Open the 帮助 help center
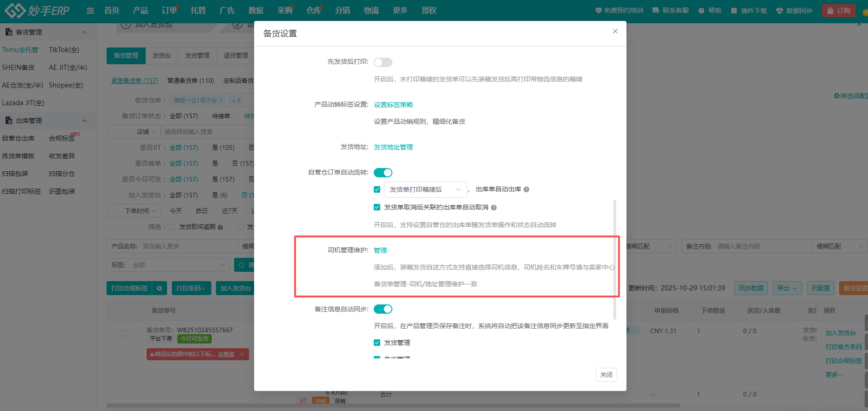 (710, 11)
